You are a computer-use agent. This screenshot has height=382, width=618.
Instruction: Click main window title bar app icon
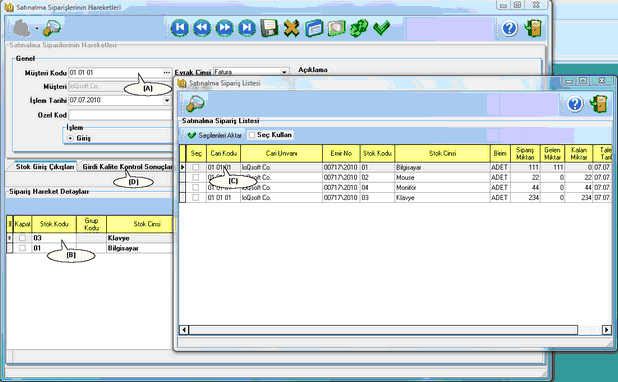click(x=9, y=7)
